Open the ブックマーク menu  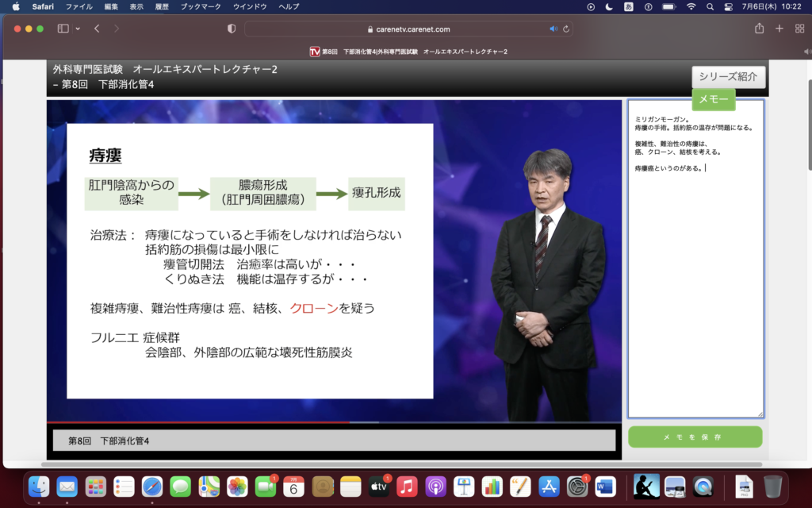click(x=201, y=6)
